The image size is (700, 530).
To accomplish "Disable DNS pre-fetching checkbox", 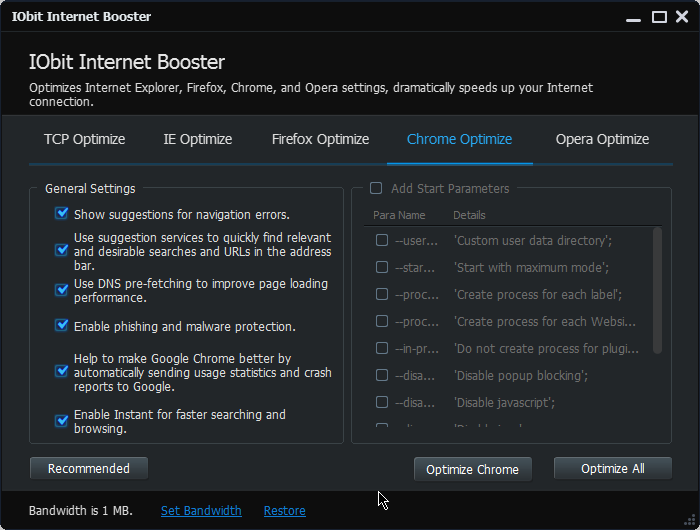I will pyautogui.click(x=62, y=290).
